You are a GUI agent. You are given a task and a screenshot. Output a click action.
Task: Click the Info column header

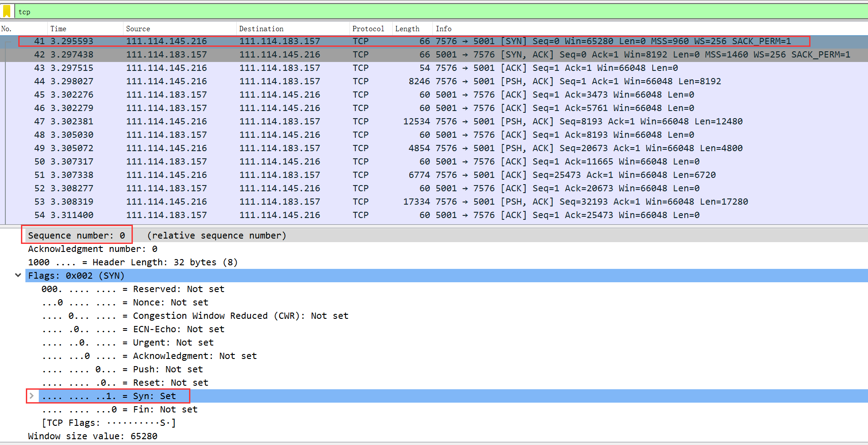[443, 29]
